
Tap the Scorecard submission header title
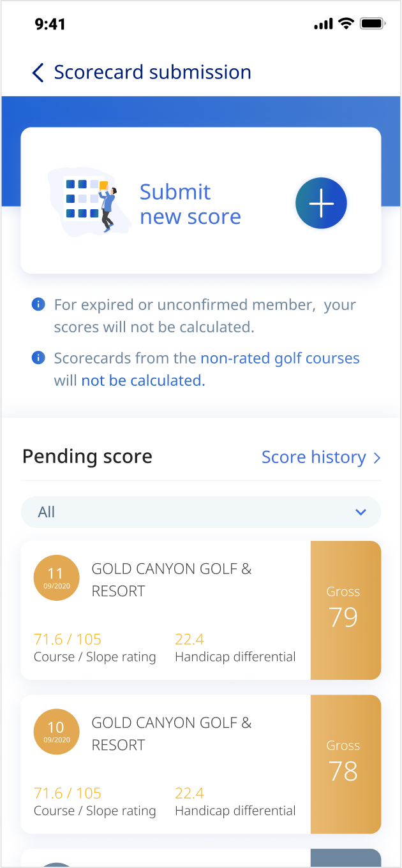coord(153,72)
